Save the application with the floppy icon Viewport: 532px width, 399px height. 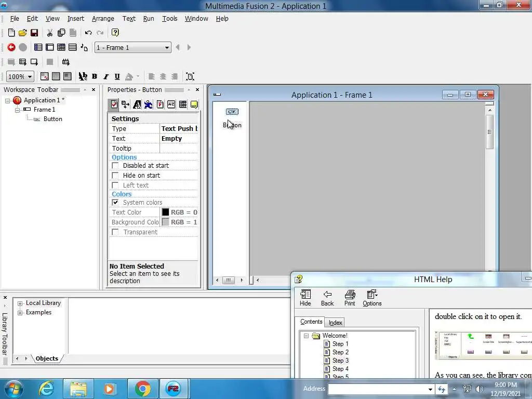34,33
